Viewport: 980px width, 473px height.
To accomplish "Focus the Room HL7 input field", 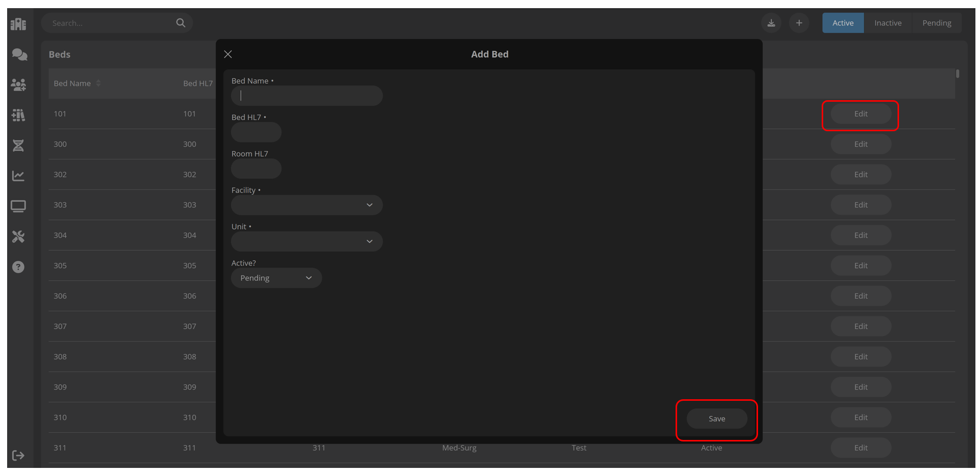I will tap(256, 169).
